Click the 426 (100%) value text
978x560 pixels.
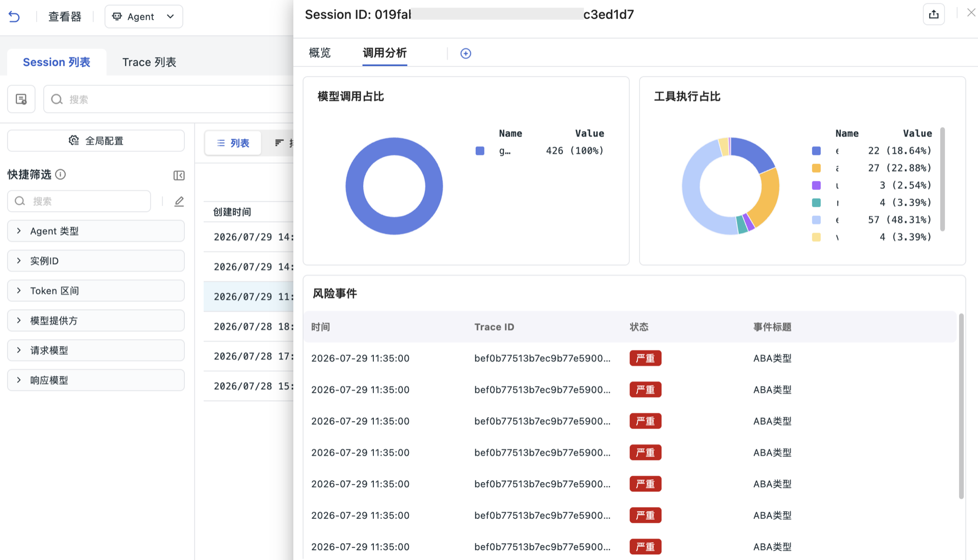click(575, 151)
